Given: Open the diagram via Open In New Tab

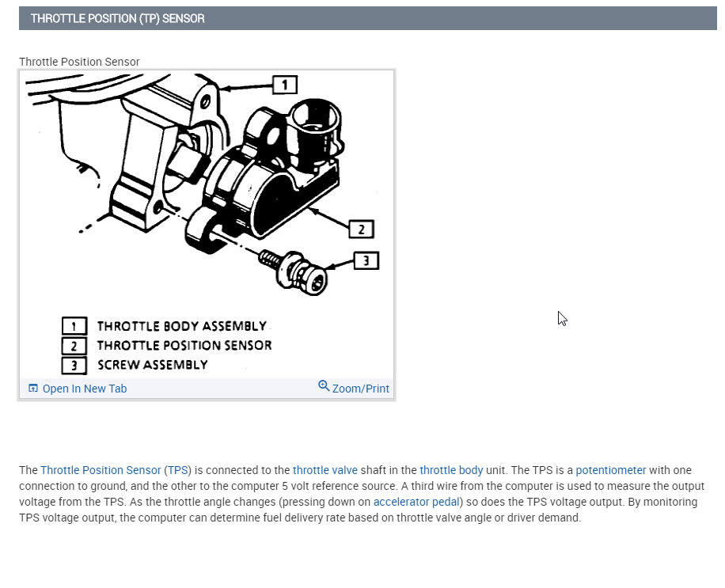Looking at the screenshot, I should (x=84, y=389).
